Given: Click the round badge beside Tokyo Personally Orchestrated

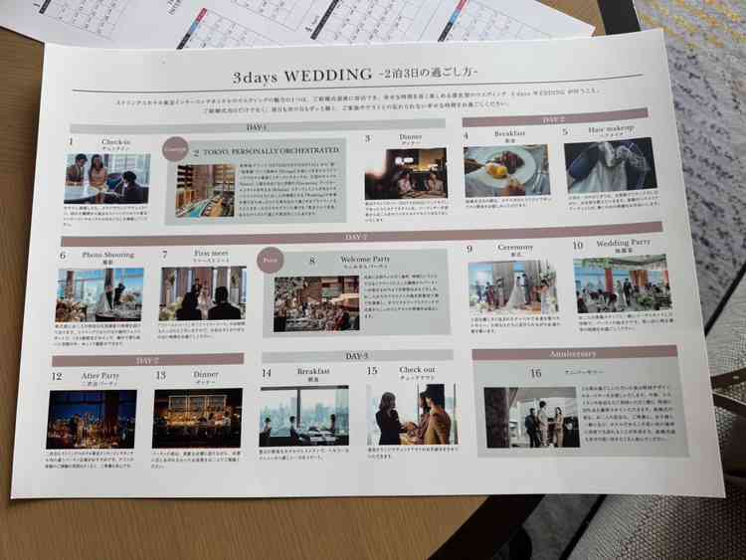Looking at the screenshot, I should pos(176,150).
